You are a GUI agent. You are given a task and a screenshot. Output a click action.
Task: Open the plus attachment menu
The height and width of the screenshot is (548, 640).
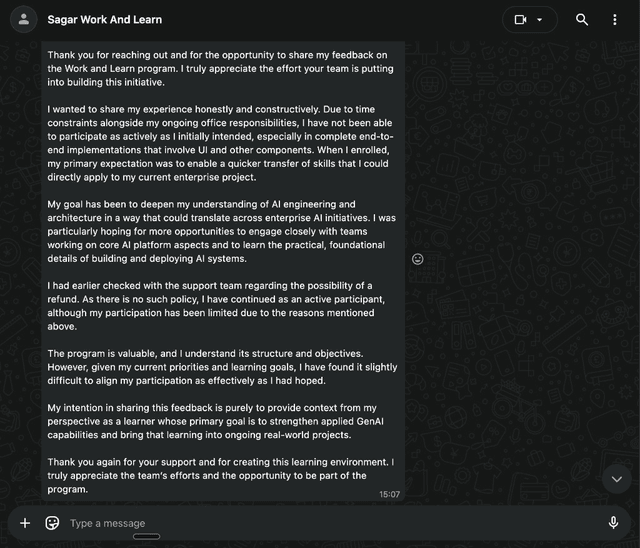[25, 522]
